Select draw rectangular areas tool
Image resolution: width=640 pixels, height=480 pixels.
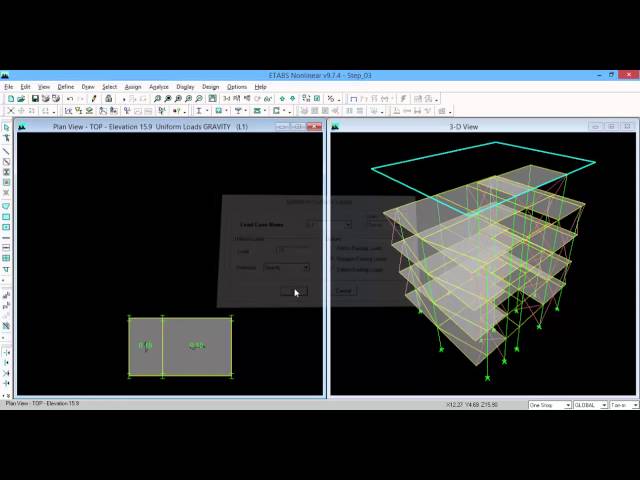pos(7,217)
